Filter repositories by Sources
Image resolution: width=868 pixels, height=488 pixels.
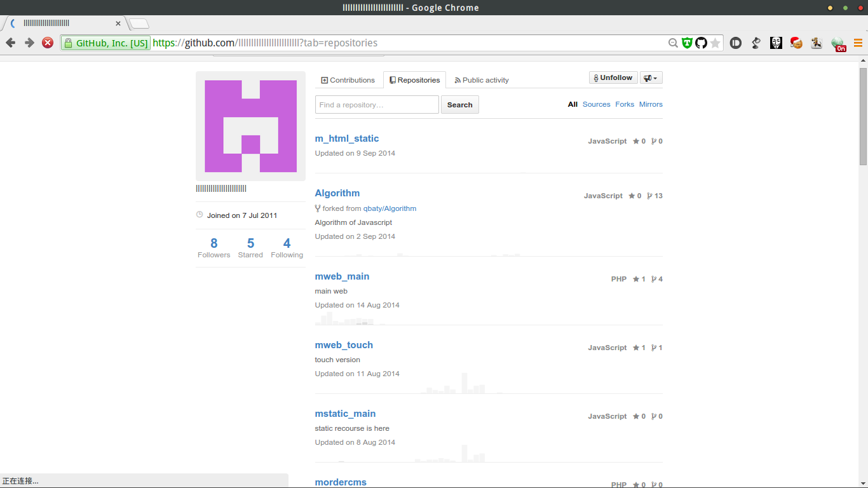(596, 104)
